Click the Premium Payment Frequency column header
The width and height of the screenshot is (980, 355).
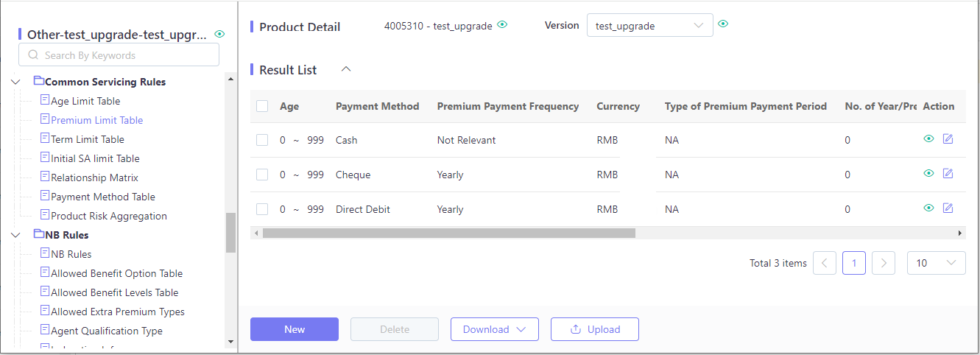508,106
